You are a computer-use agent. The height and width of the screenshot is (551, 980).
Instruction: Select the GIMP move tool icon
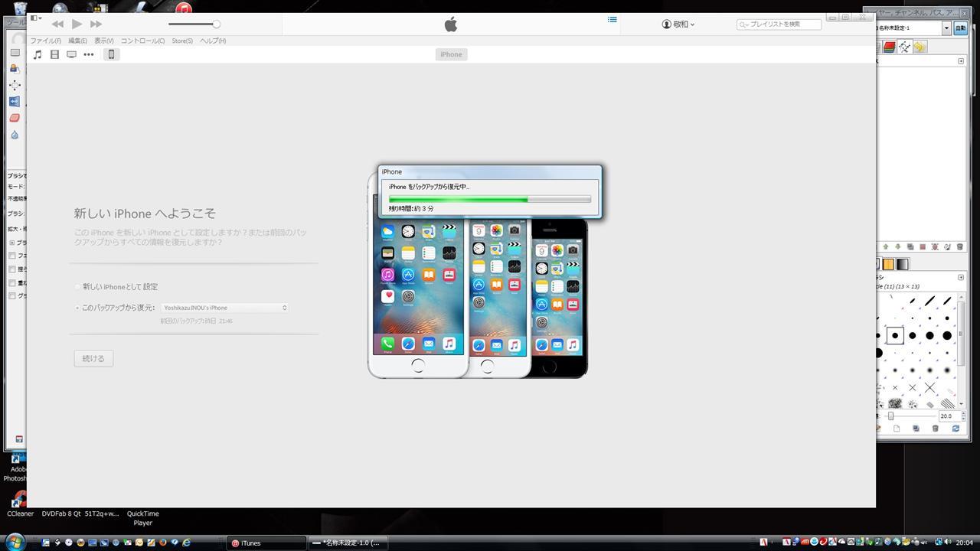click(15, 85)
